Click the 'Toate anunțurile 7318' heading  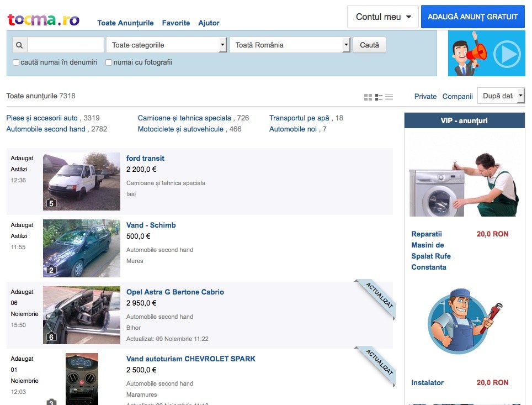tap(41, 96)
